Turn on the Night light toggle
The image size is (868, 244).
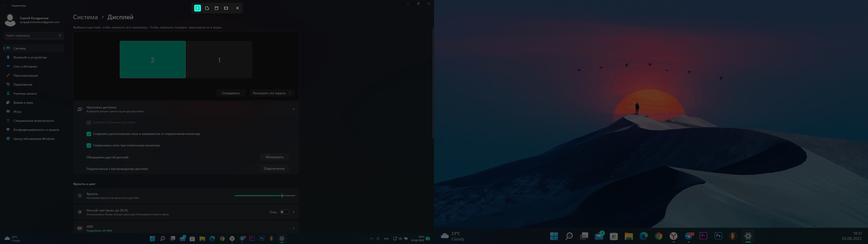point(284,212)
